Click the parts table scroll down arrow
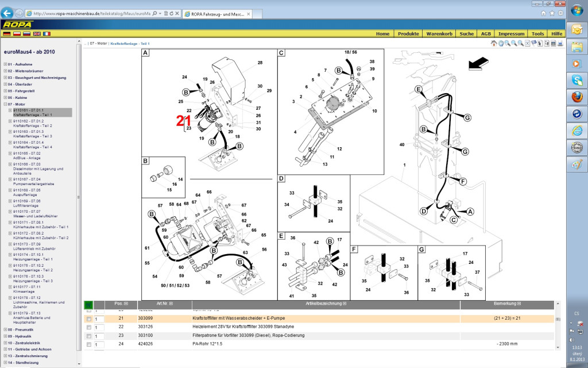 click(558, 347)
